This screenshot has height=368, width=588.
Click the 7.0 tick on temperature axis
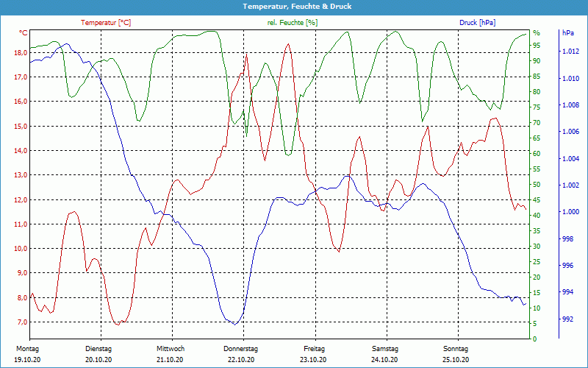(x=21, y=322)
